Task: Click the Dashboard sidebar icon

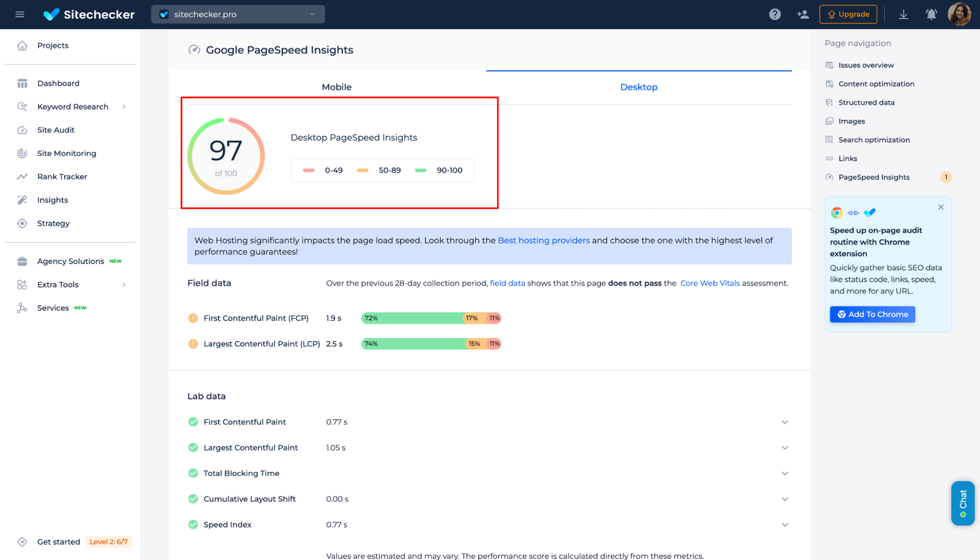Action: click(x=22, y=83)
